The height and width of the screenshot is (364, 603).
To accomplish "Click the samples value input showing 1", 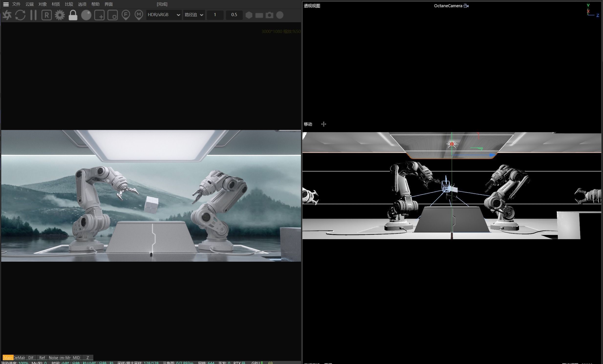I will [x=215, y=15].
